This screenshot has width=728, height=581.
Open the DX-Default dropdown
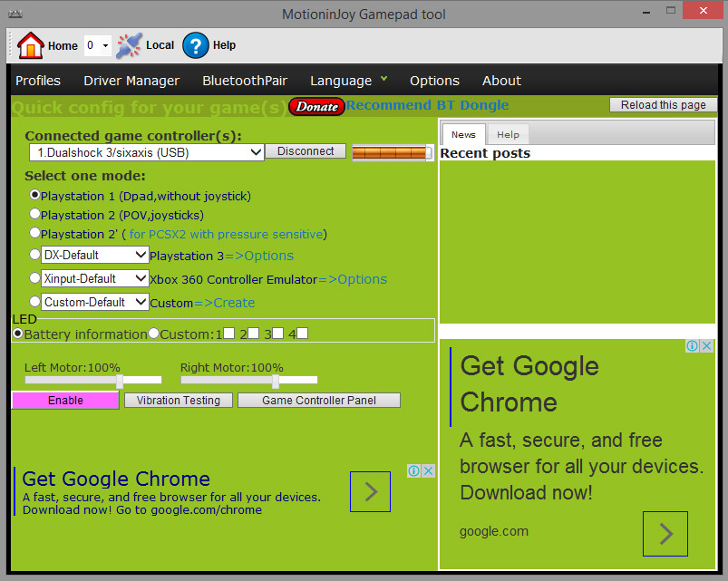click(94, 255)
